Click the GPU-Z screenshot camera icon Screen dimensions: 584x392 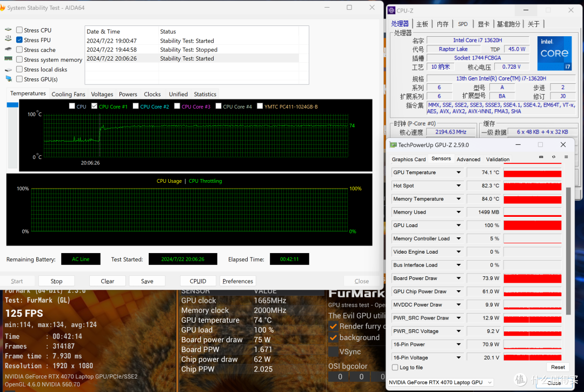click(x=541, y=157)
